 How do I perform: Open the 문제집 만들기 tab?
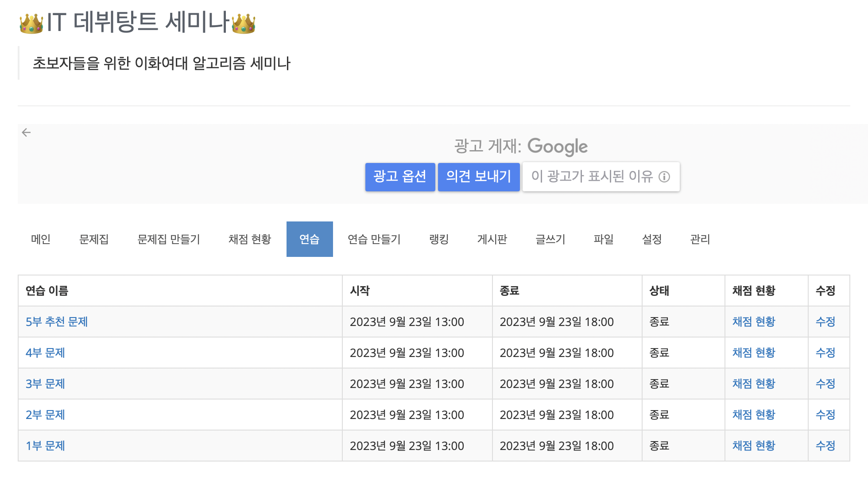168,239
